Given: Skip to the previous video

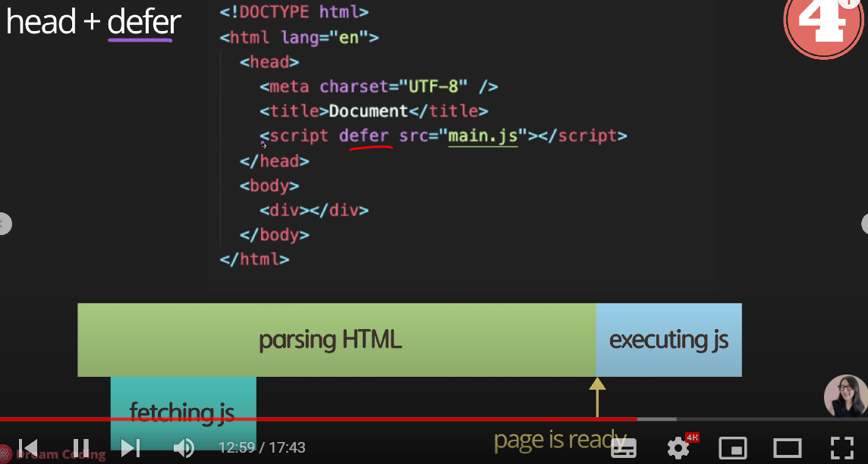Looking at the screenshot, I should pyautogui.click(x=27, y=447).
